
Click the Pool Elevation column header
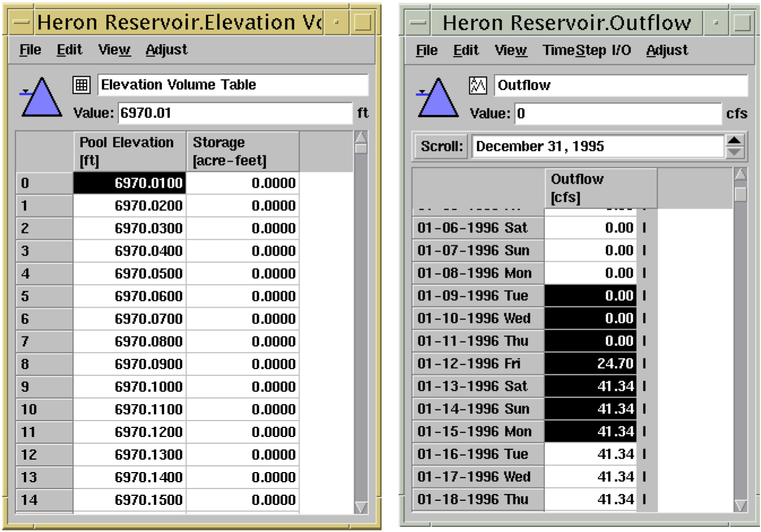(x=129, y=151)
